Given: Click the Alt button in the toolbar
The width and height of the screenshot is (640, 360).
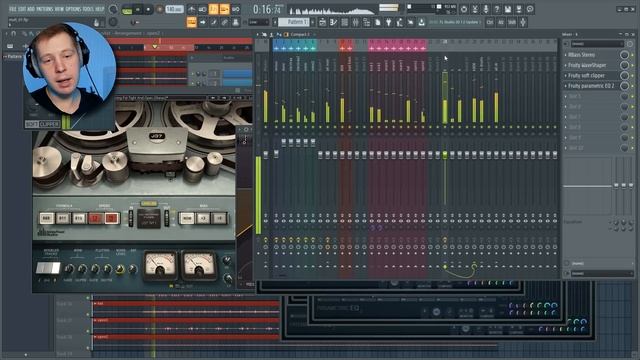Looking at the screenshot, I should point(501,22).
